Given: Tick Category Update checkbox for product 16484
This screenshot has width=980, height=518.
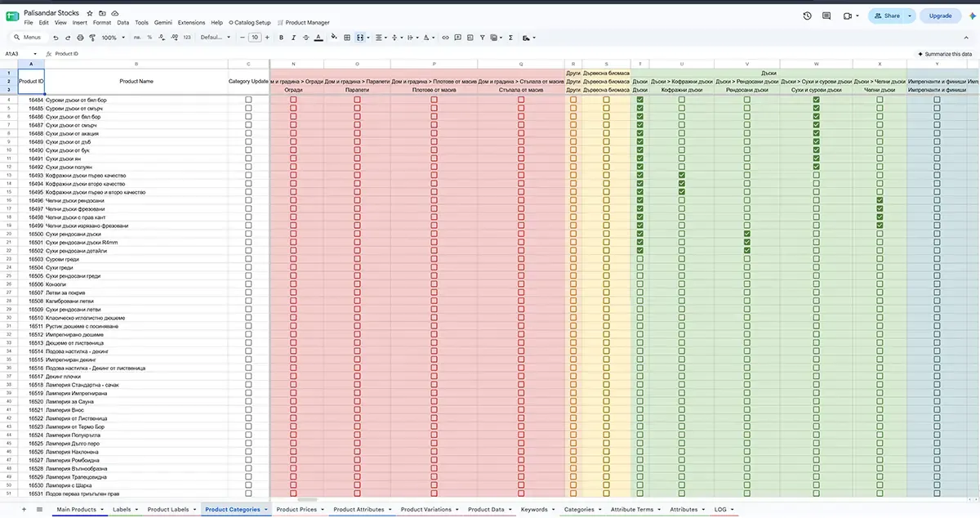Looking at the screenshot, I should [248, 100].
